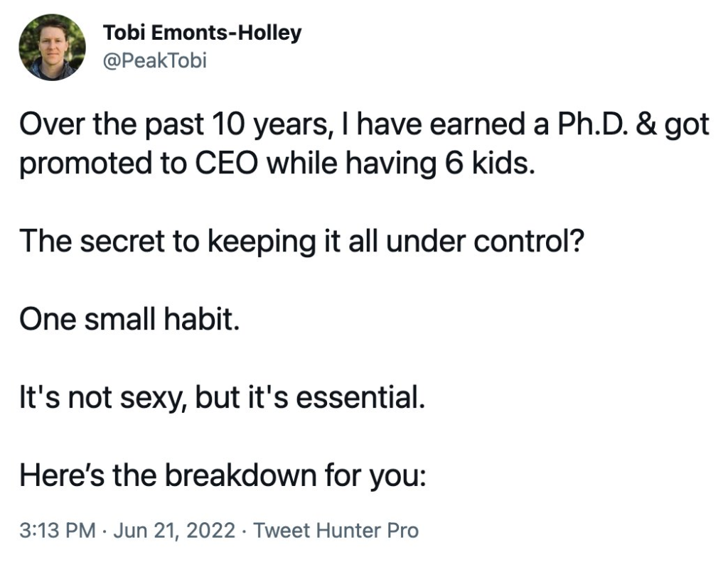
Task: Click the phrase "10 years,"
Action: (x=270, y=125)
